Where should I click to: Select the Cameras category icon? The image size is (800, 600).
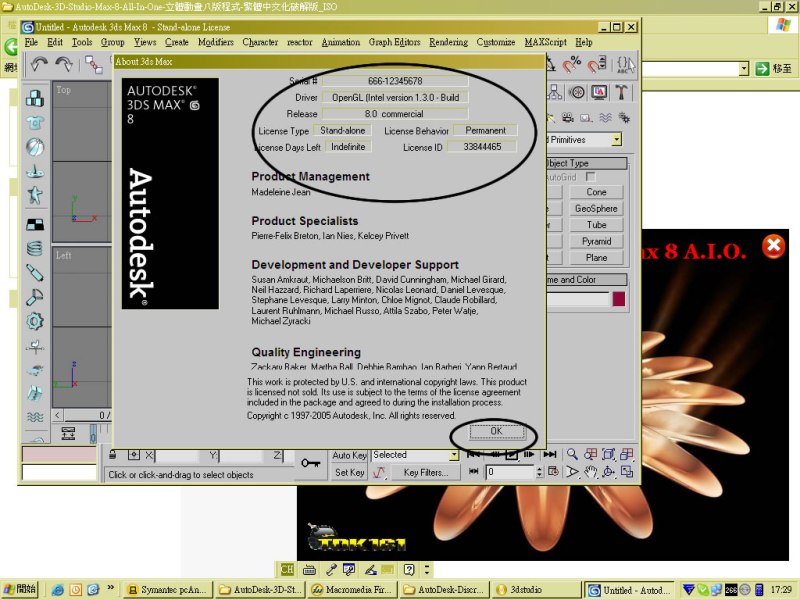point(568,118)
